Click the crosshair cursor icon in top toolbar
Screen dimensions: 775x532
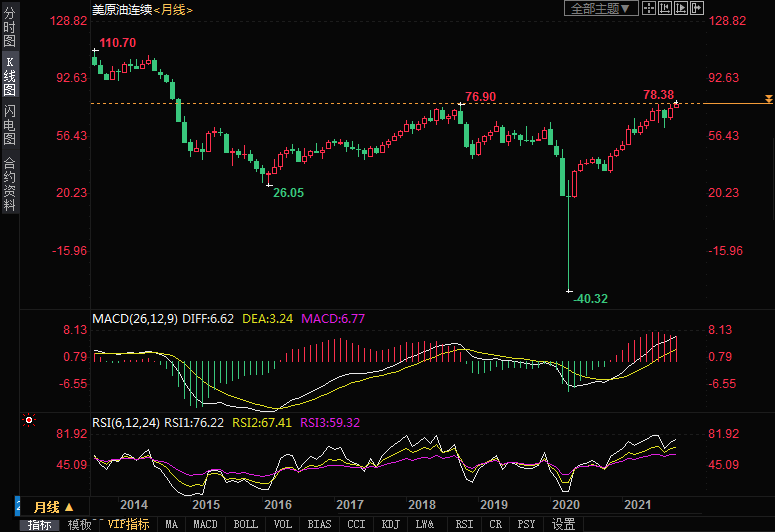(x=648, y=8)
